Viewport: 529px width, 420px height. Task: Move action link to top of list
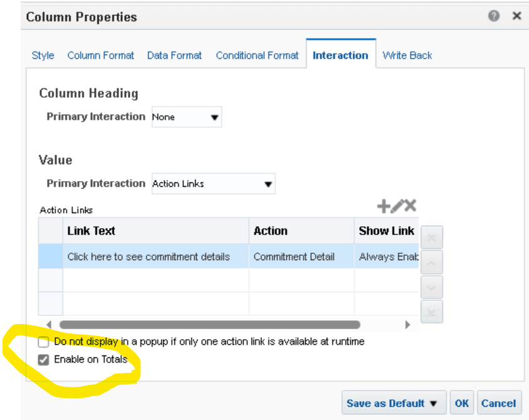coord(431,238)
